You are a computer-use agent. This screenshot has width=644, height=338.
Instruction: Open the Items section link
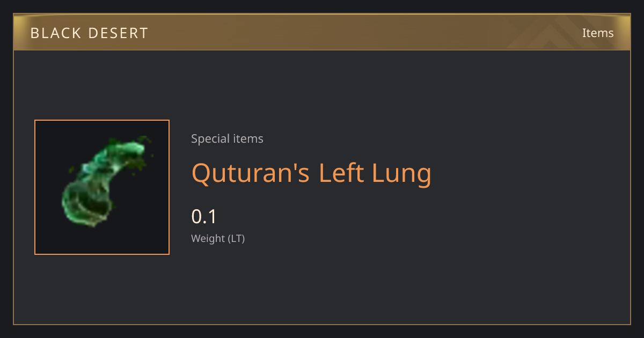tap(598, 33)
